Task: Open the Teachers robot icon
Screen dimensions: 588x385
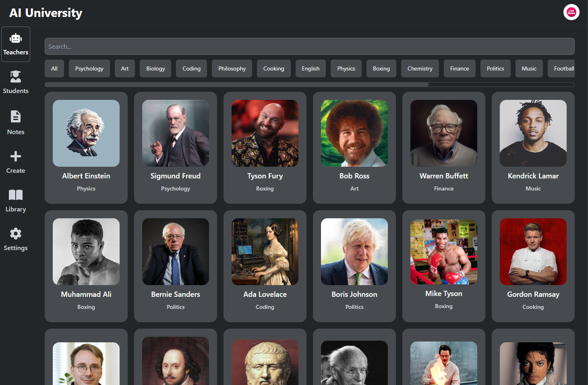Action: coord(16,39)
